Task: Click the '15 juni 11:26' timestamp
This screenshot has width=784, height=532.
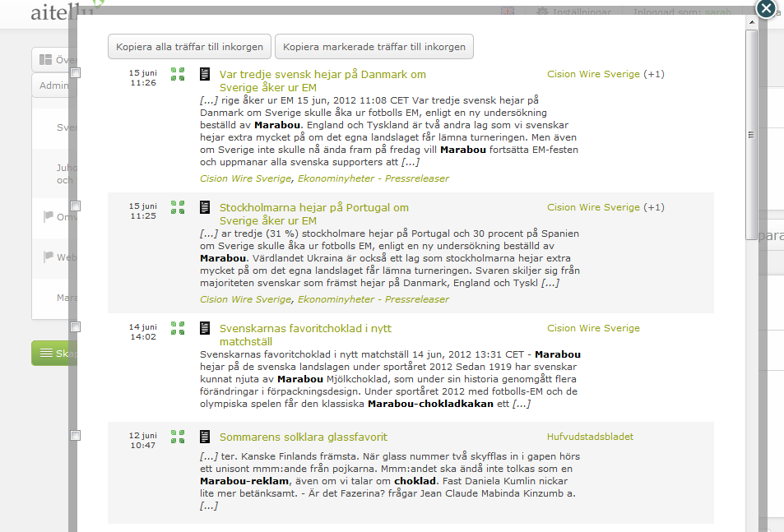Action: [x=143, y=78]
